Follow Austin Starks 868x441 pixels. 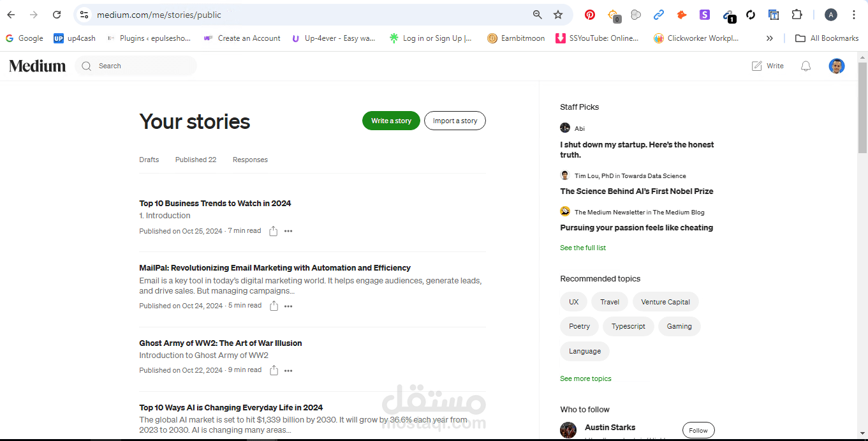[698, 430]
